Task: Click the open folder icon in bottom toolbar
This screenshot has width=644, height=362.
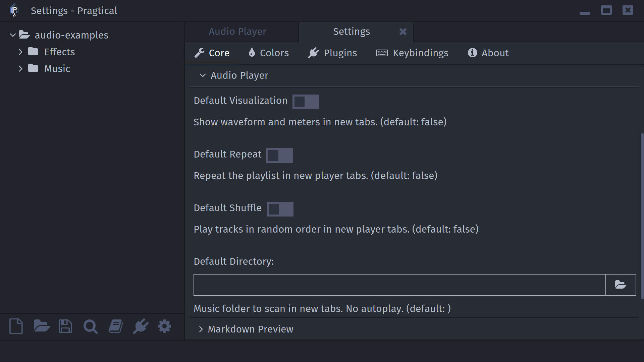Action: pyautogui.click(x=42, y=326)
